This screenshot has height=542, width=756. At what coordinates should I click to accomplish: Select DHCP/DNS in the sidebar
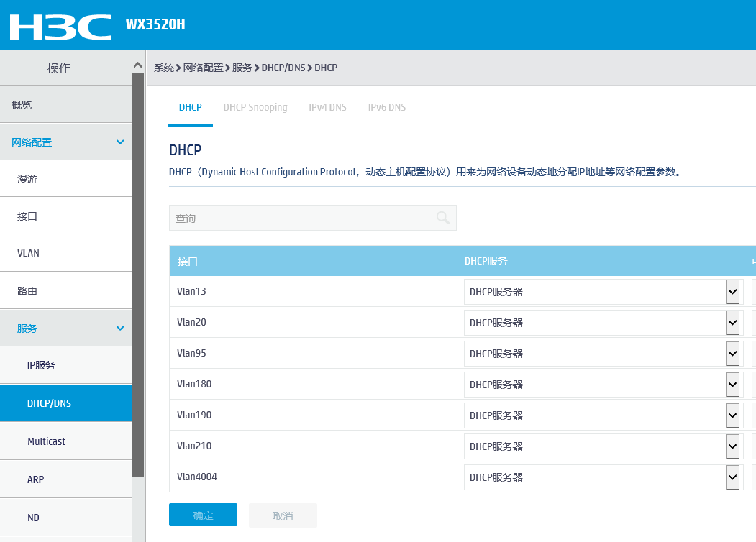click(65, 403)
